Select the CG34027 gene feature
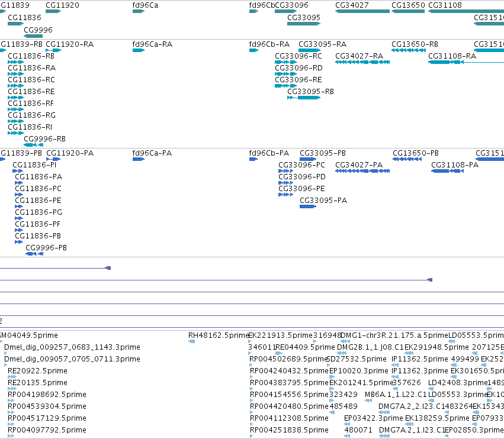This screenshot has width=504, height=439. [362, 11]
